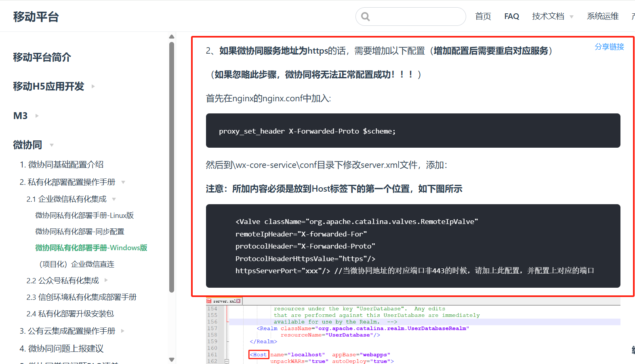Open 微协同 section in the sidebar
Viewport: 635px width, 364px height.
[x=27, y=145]
